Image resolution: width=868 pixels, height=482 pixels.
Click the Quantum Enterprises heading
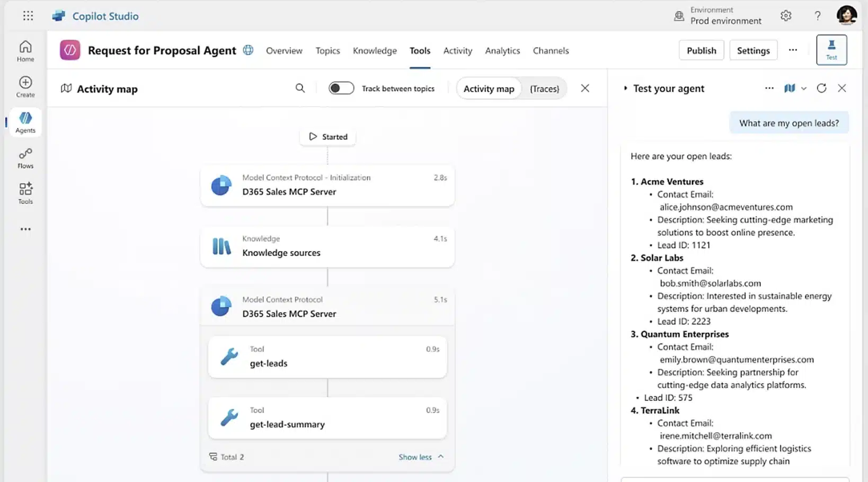(x=685, y=334)
